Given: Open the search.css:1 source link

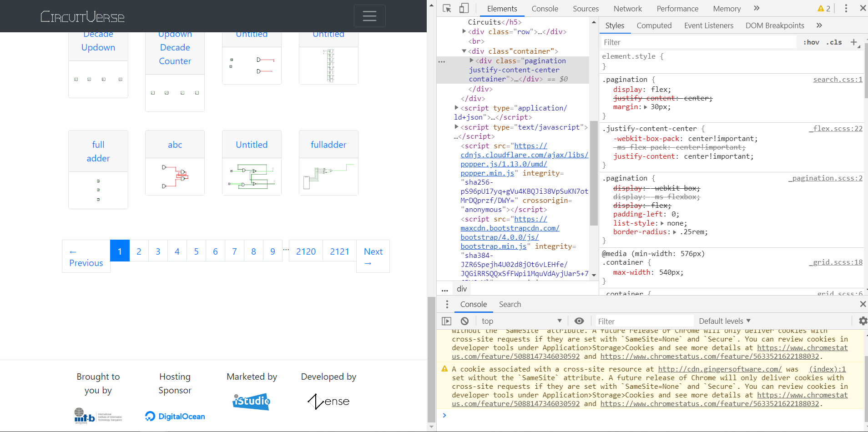Looking at the screenshot, I should tap(838, 80).
